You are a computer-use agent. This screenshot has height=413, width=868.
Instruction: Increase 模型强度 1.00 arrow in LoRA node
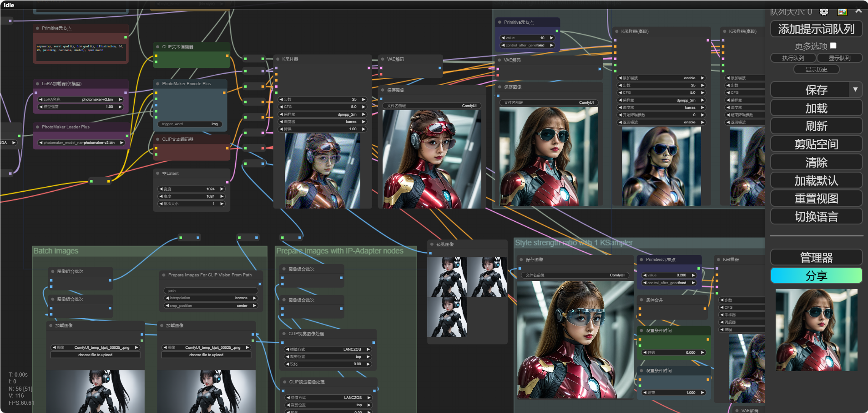pyautogui.click(x=120, y=107)
